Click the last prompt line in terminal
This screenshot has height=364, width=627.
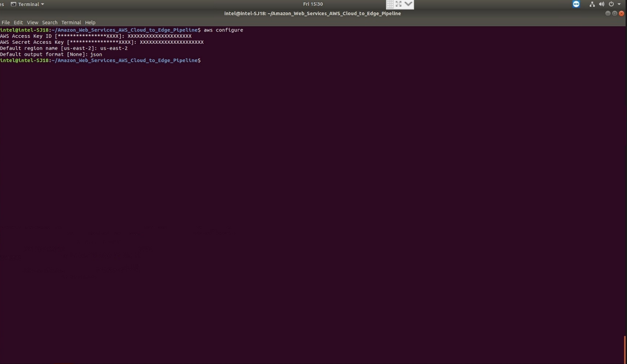(x=100, y=60)
